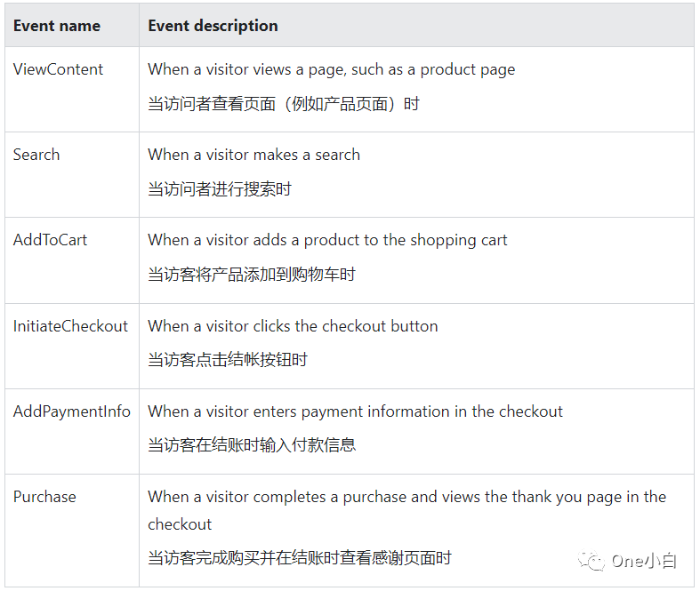700x591 pixels.
Task: Click 'When a visitor makes a search'
Action: pyautogui.click(x=253, y=155)
